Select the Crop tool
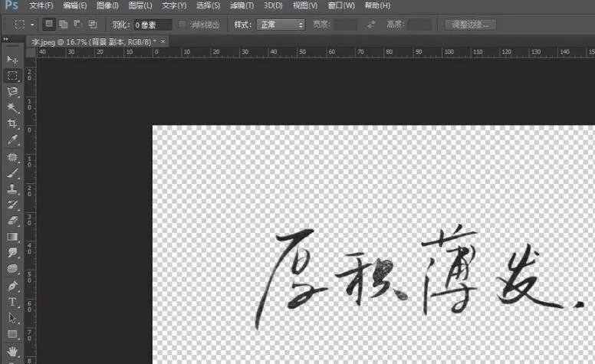Screen dimensions: 595x364 pyautogui.click(x=12, y=123)
